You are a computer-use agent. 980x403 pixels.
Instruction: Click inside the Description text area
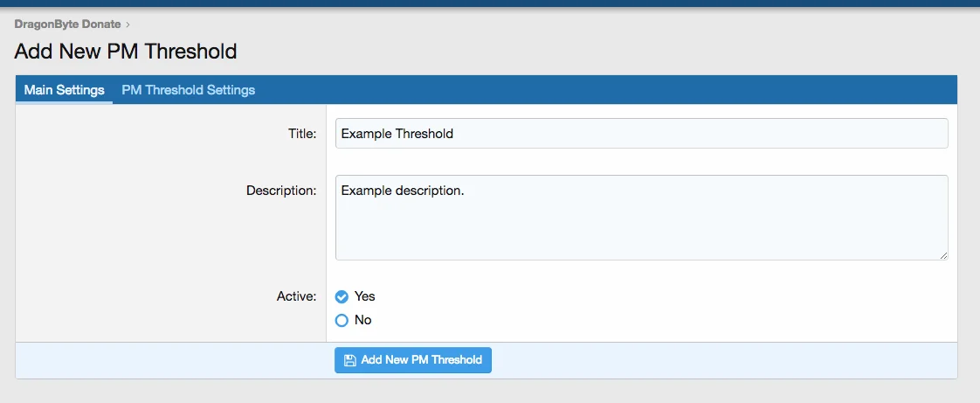(x=641, y=227)
